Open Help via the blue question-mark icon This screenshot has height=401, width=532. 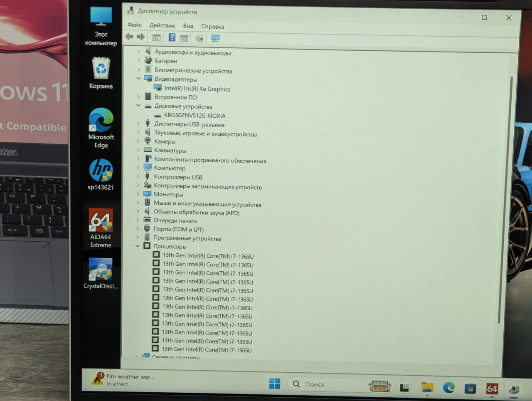click(x=172, y=37)
